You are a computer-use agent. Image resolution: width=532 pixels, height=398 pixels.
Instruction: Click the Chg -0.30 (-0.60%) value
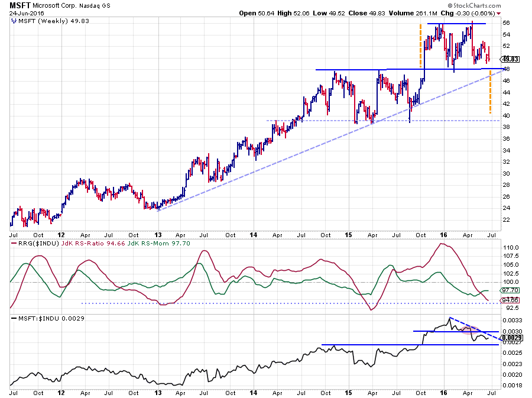(468, 13)
